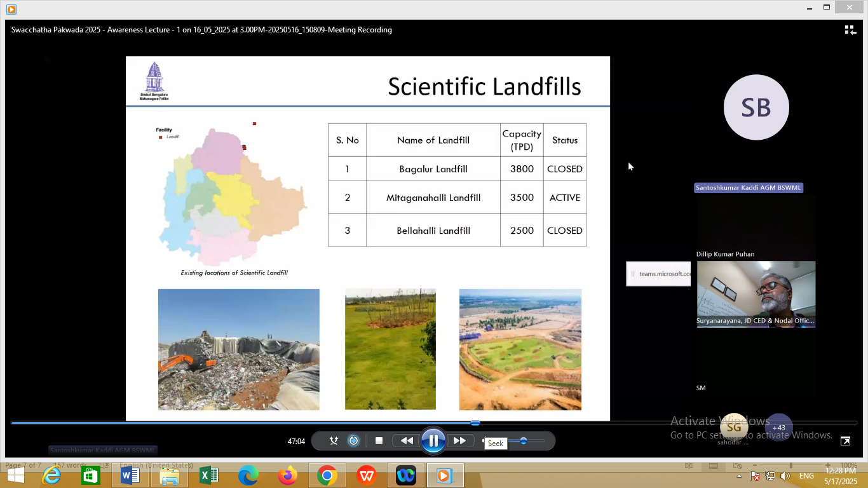Click the view full screen icon
Viewport: 868px width, 488px height.
point(845,441)
